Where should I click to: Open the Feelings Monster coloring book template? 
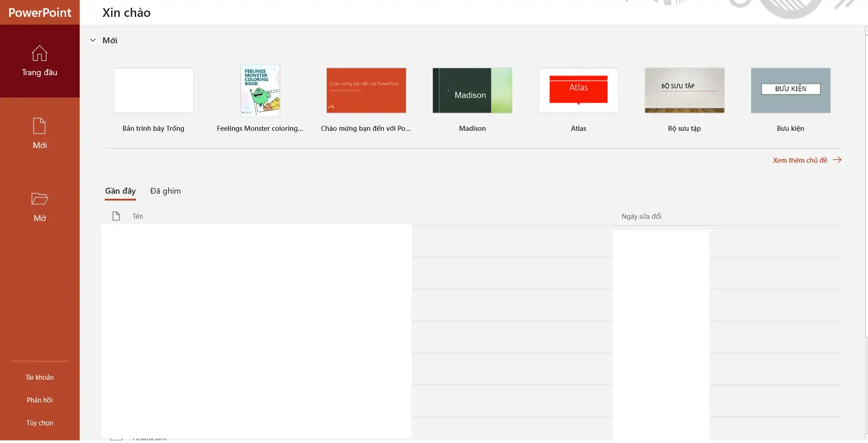pyautogui.click(x=260, y=90)
